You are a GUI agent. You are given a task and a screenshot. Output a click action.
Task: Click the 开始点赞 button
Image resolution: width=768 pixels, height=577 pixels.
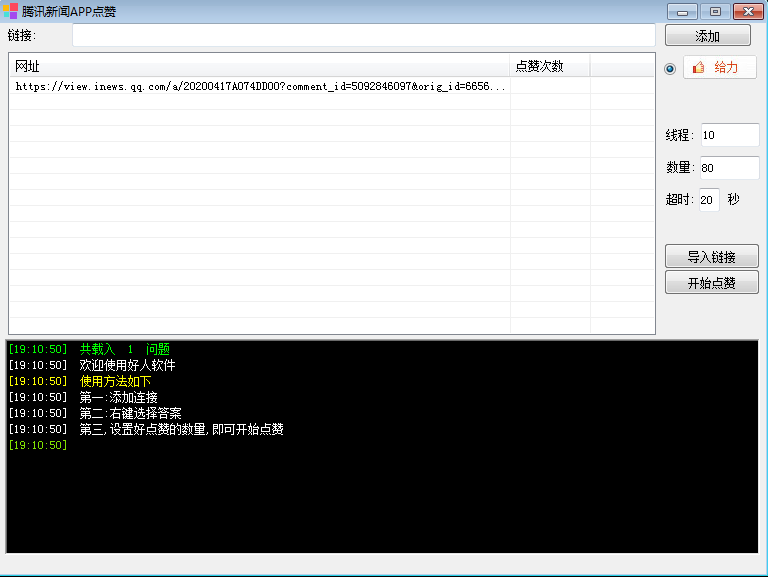click(712, 283)
